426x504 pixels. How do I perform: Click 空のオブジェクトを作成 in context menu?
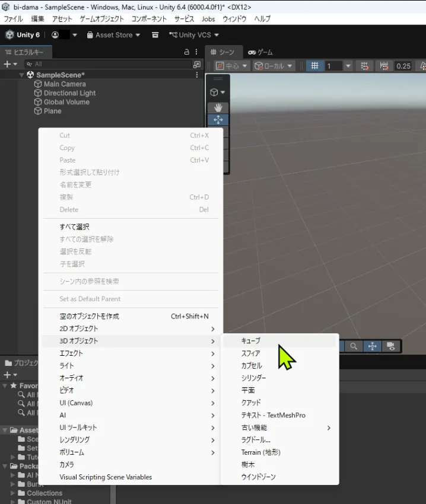(131, 316)
